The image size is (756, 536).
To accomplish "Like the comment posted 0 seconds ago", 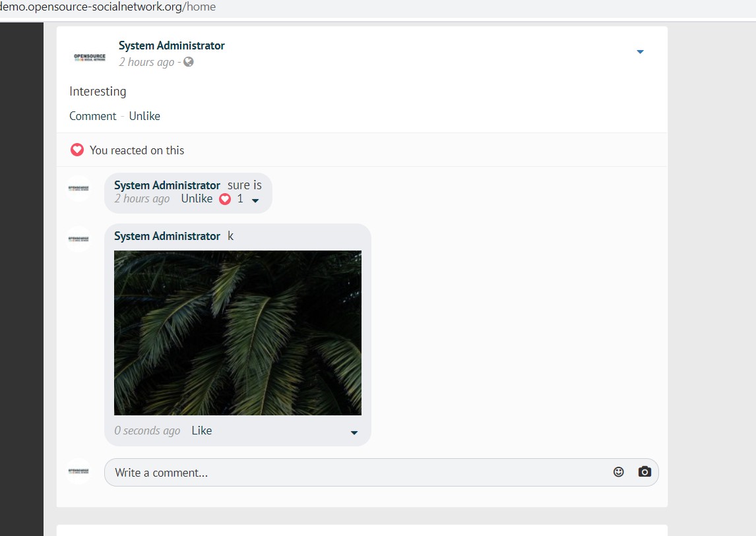I will [x=201, y=431].
